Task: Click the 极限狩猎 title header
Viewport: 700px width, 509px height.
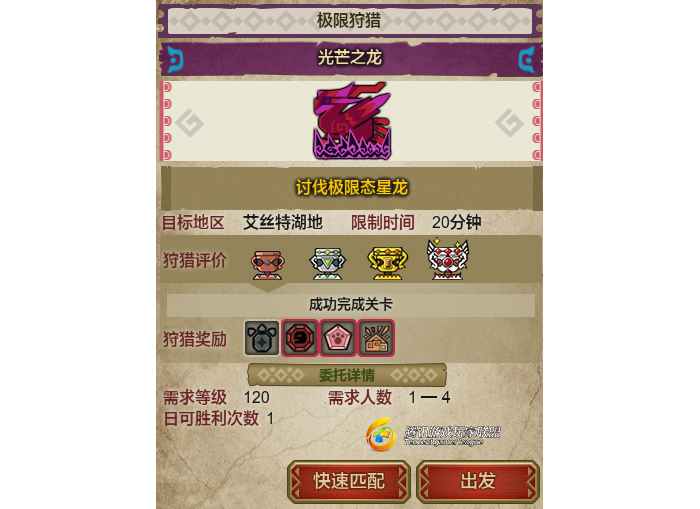Action: [350, 21]
